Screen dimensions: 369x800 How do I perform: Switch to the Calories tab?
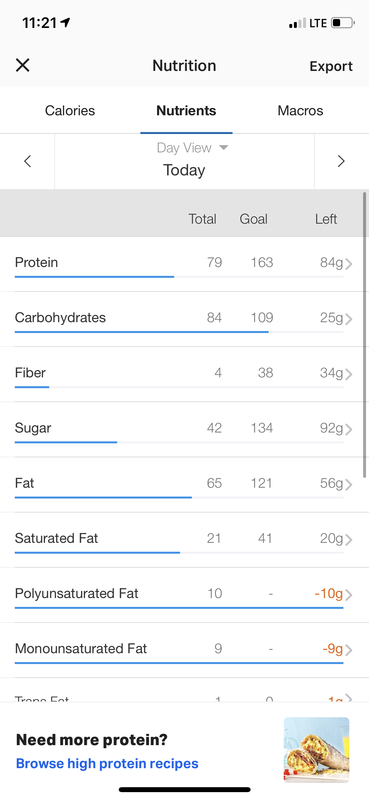point(70,111)
